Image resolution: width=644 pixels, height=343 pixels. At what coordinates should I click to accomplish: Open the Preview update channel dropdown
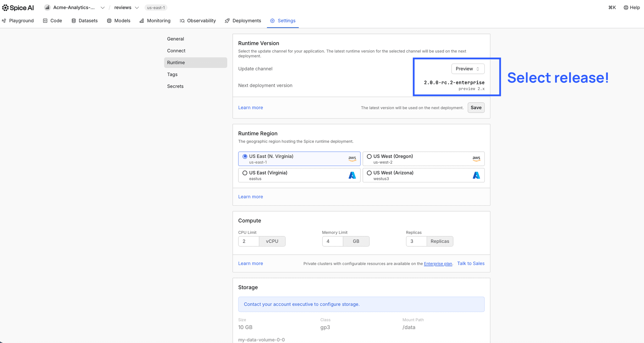coord(468,69)
